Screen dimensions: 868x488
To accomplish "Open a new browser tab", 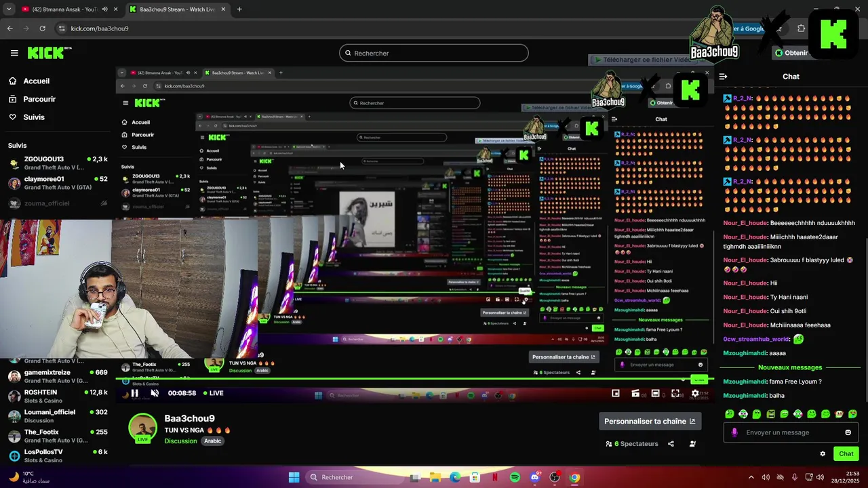I will (239, 9).
